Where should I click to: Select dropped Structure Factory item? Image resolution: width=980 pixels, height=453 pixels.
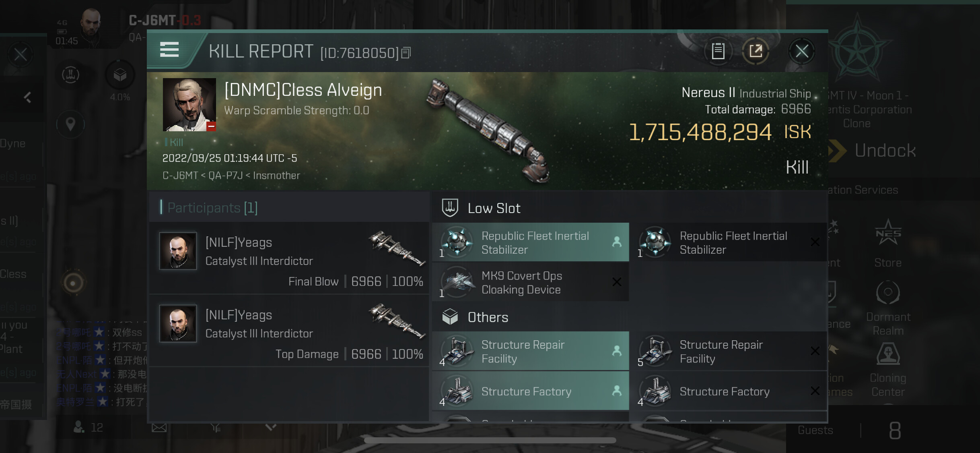coord(530,391)
